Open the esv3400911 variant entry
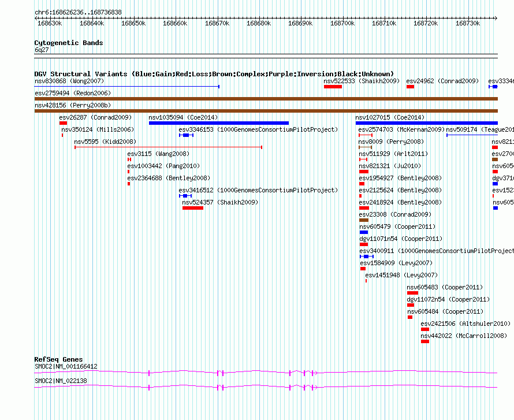 [437, 251]
